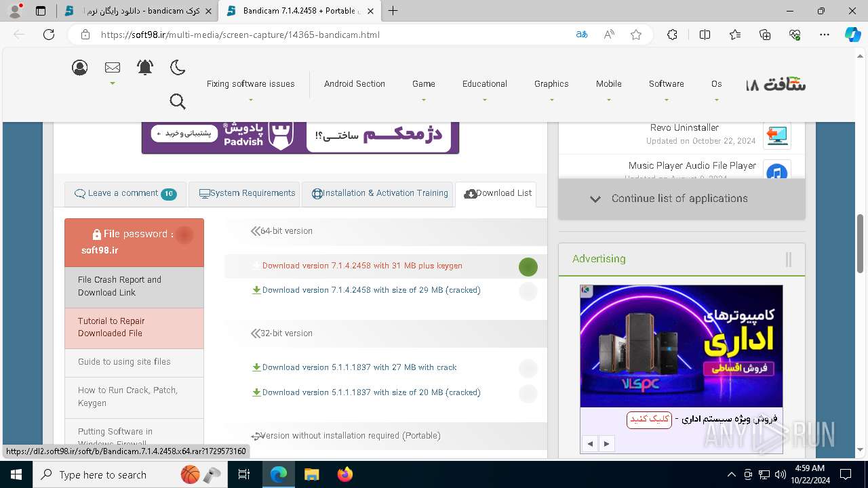The height and width of the screenshot is (488, 868).
Task: Open Guide to using site files
Action: (134, 363)
